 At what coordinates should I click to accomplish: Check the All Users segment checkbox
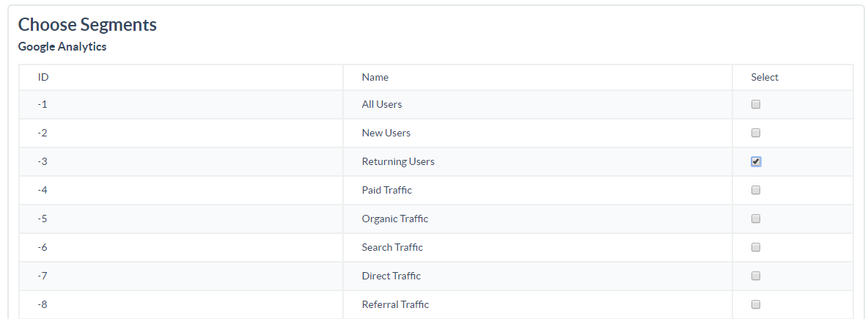(x=756, y=104)
